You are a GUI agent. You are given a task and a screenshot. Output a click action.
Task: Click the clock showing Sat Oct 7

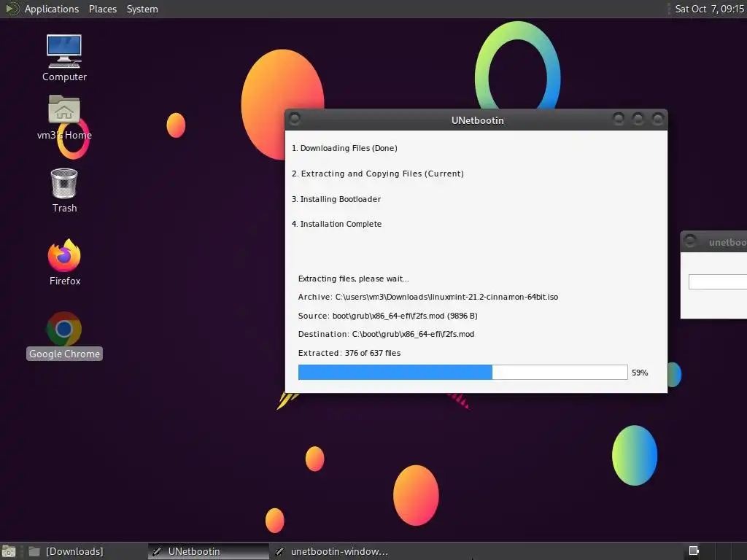(x=709, y=9)
